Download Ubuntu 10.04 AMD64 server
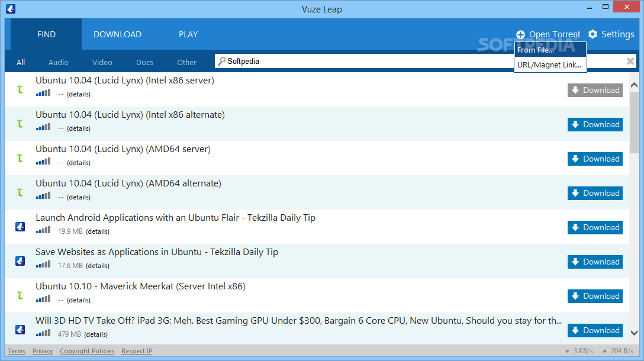Screen dimensions: 644x361 (x=595, y=159)
